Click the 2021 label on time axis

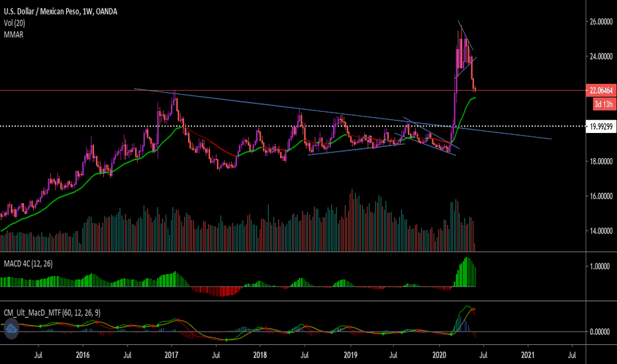[x=528, y=355]
